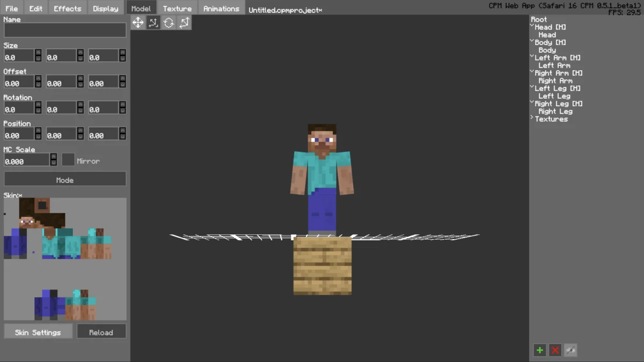The image size is (644, 362).
Task: Click the down arrow on Position Z
Action: pos(123,137)
